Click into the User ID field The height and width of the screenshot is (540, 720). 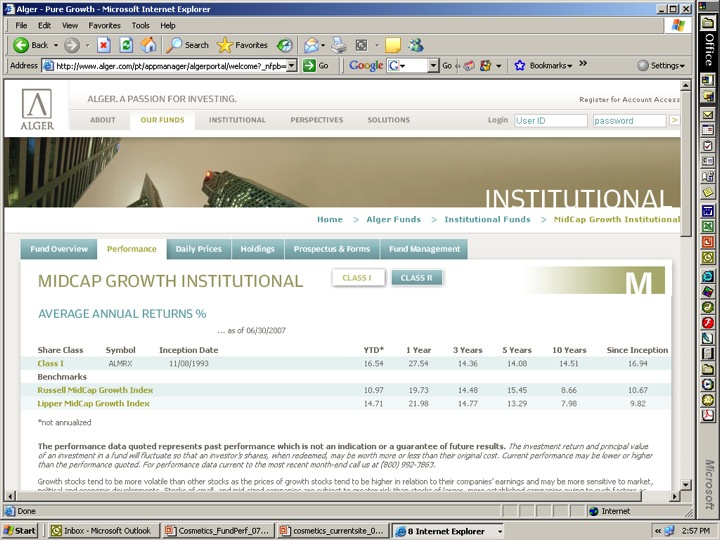551,121
